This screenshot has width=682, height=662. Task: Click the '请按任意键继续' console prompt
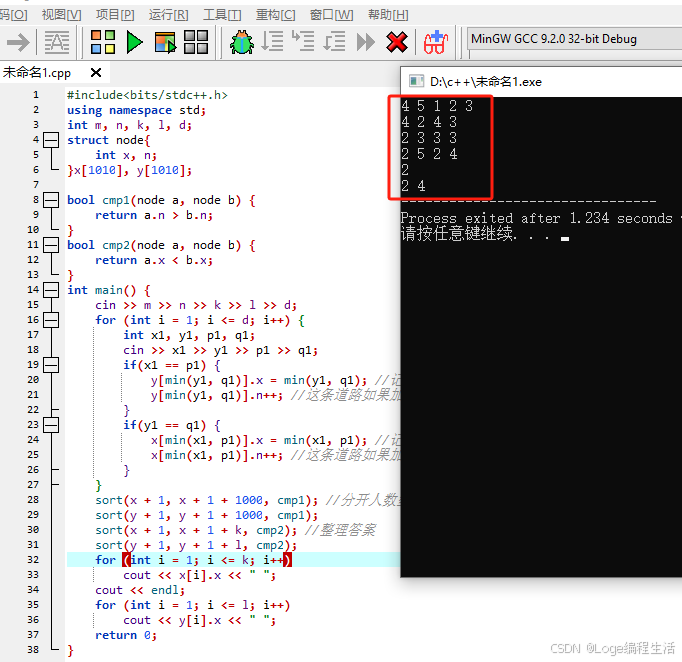[x=459, y=234]
